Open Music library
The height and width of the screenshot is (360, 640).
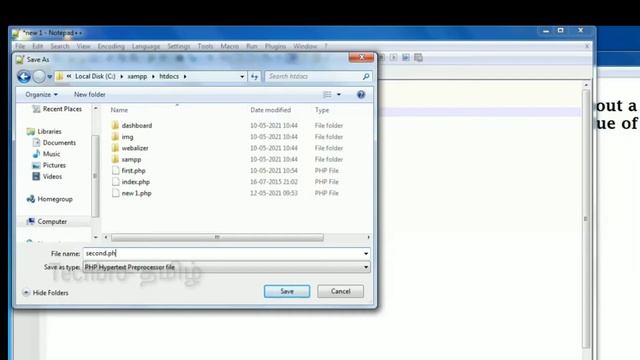coord(47,154)
